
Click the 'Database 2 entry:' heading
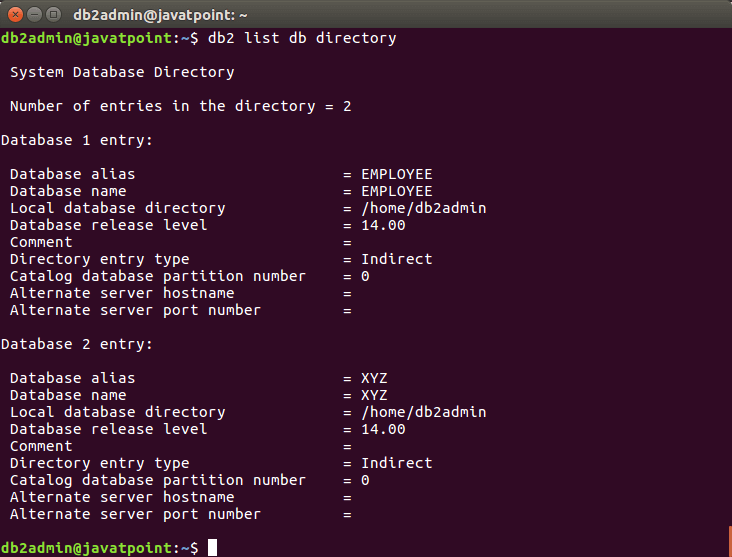click(77, 344)
